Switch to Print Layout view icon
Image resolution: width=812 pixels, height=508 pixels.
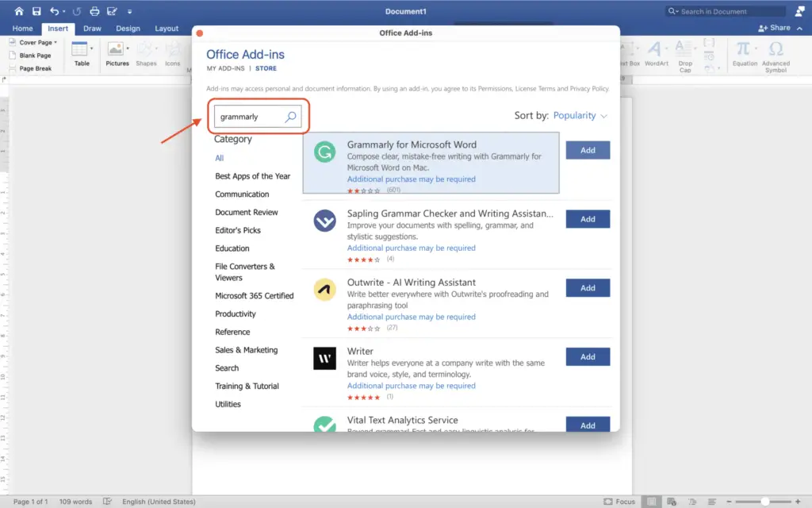pyautogui.click(x=652, y=502)
